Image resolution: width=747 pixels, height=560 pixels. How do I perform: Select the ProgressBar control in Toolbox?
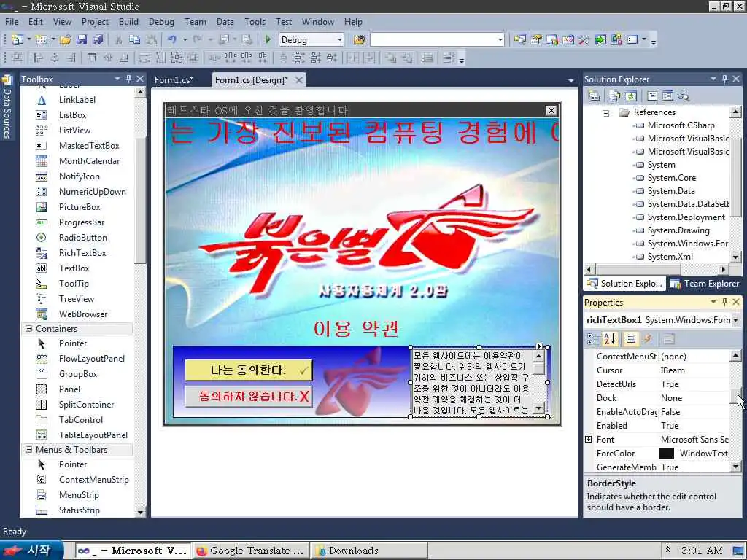(x=81, y=222)
